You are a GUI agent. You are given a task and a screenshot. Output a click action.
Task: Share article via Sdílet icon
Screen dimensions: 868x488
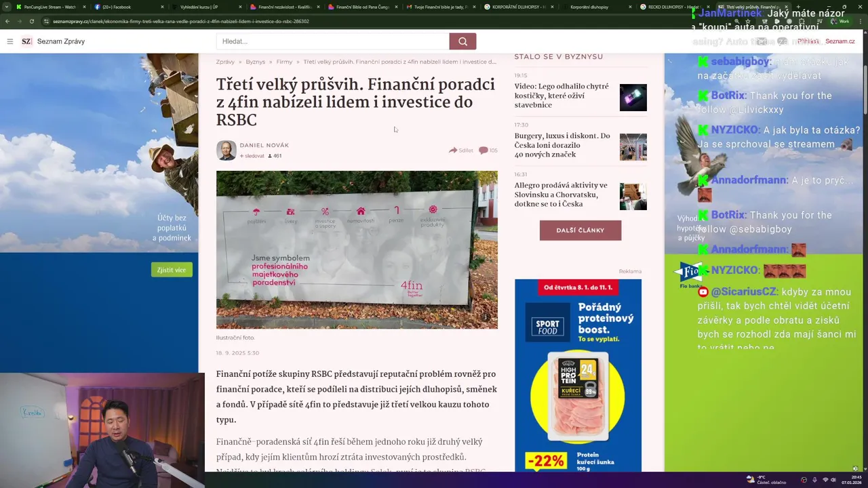tap(461, 150)
